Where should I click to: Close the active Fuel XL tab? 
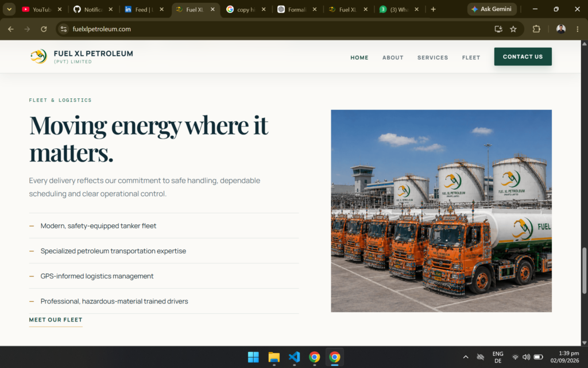point(212,9)
